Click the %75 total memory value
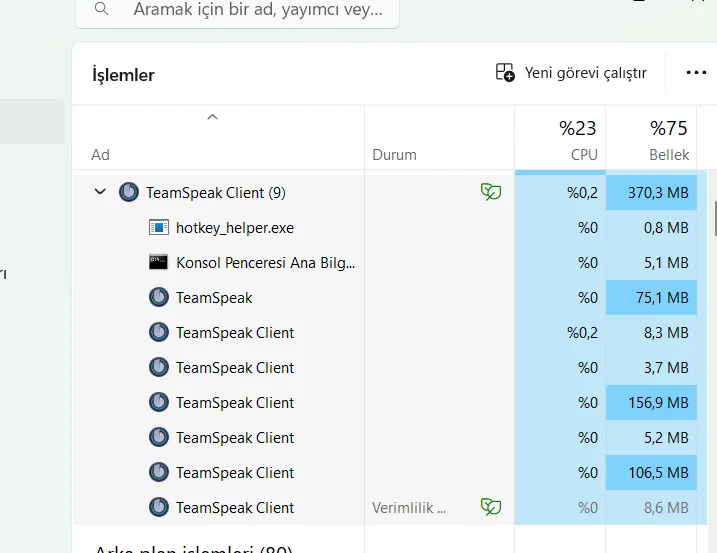 pyautogui.click(x=669, y=129)
